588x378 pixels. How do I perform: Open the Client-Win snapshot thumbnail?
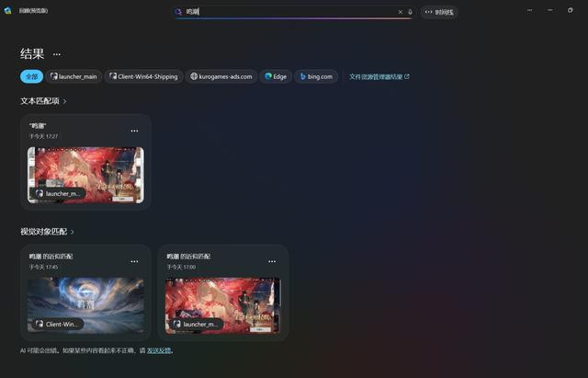coord(85,305)
